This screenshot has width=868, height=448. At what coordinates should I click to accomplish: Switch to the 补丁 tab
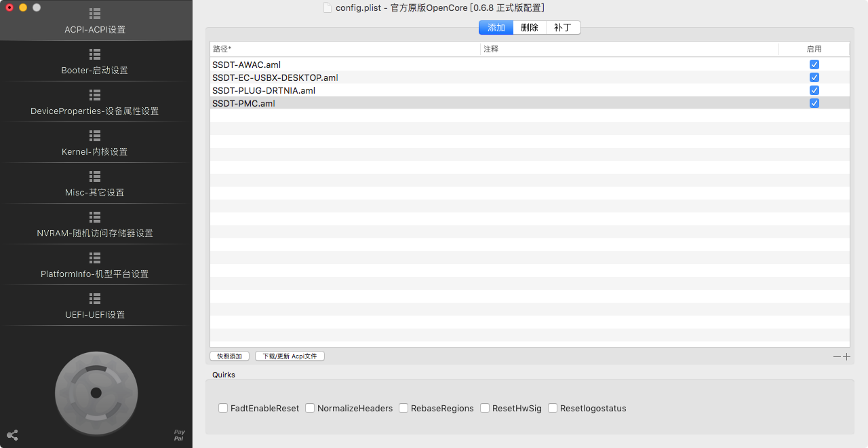pos(563,28)
